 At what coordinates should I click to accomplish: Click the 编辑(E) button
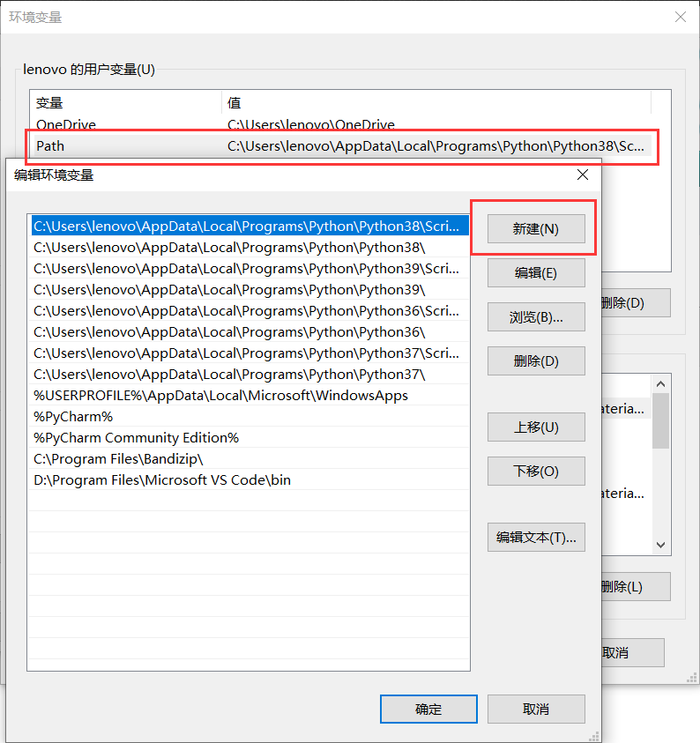click(536, 273)
